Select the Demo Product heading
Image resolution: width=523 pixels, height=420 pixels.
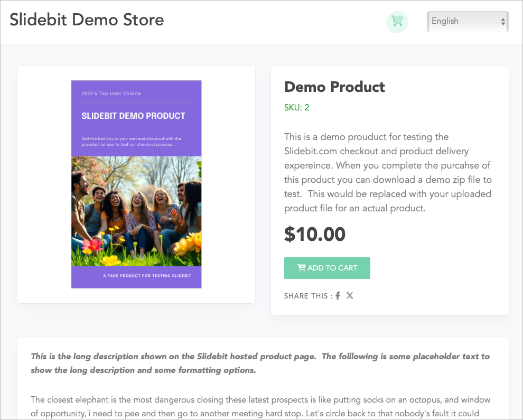[334, 87]
